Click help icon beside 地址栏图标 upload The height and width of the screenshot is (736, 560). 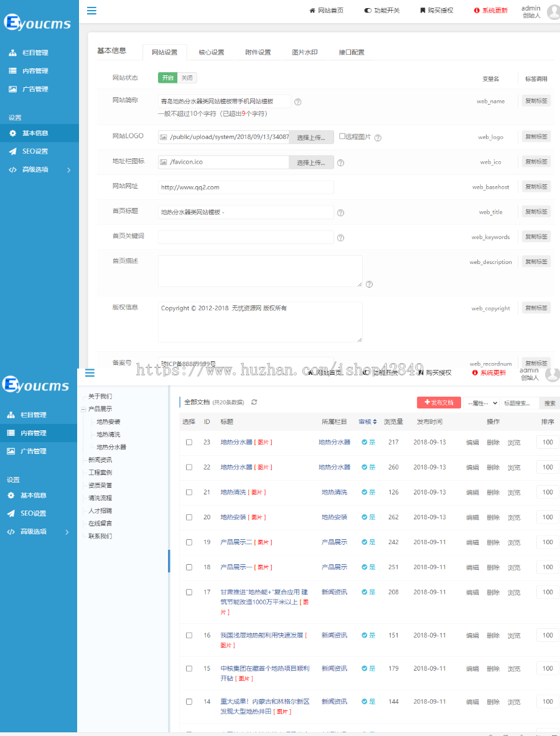coord(341,163)
